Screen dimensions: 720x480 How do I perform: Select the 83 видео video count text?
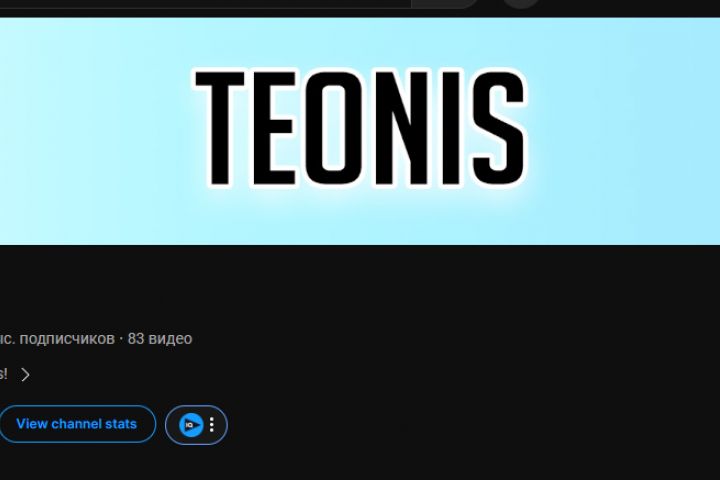click(160, 339)
